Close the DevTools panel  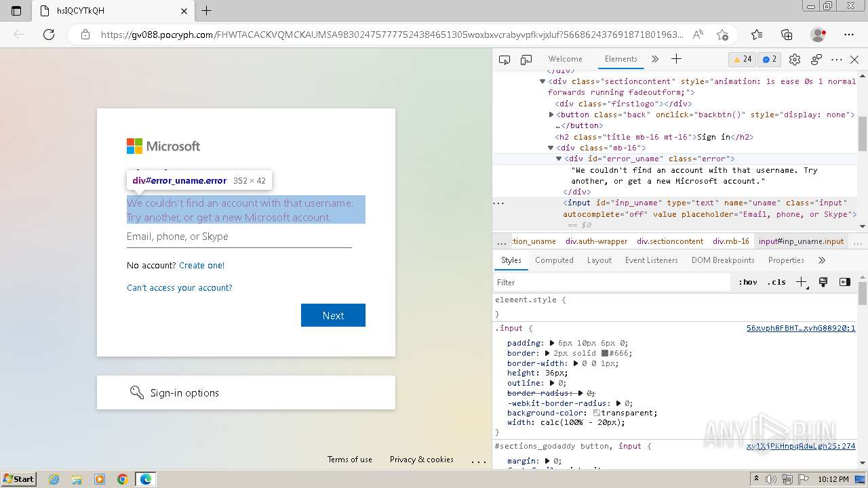[855, 60]
